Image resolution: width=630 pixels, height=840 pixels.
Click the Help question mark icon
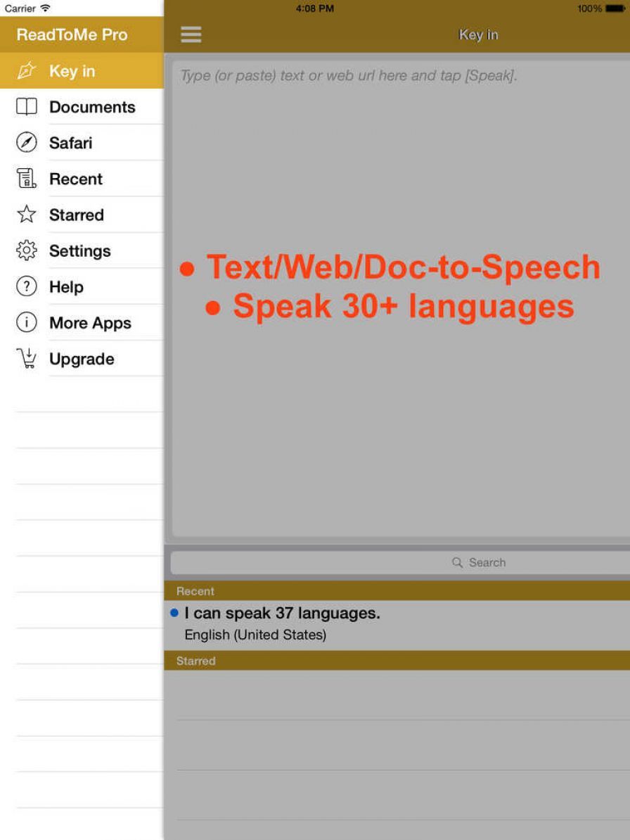coord(25,286)
